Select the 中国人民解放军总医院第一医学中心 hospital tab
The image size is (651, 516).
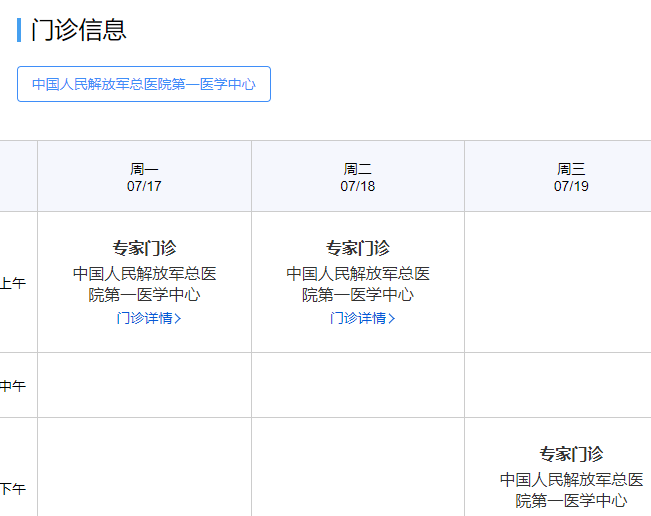click(144, 84)
